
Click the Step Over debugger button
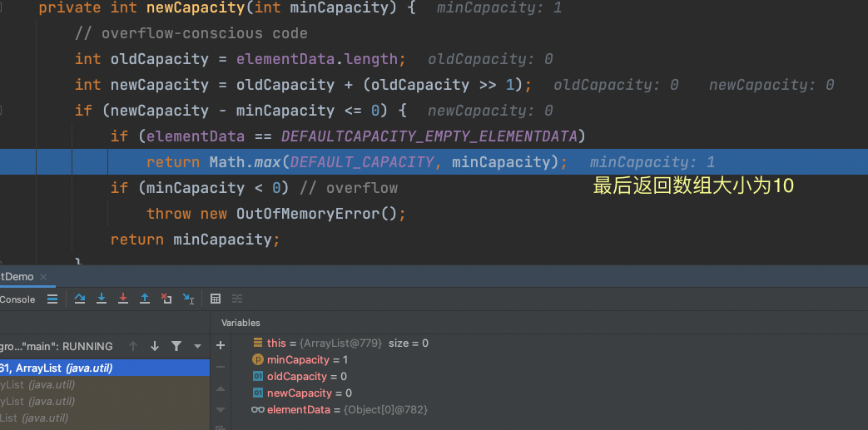tap(80, 299)
